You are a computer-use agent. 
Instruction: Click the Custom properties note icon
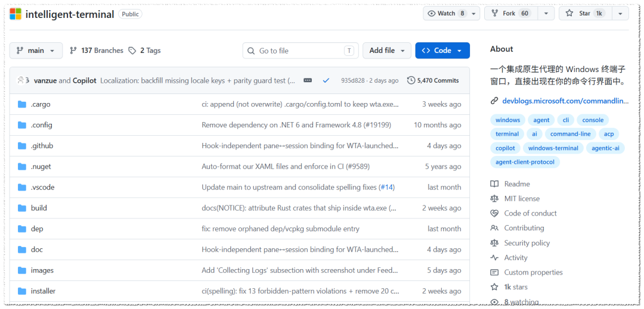494,273
